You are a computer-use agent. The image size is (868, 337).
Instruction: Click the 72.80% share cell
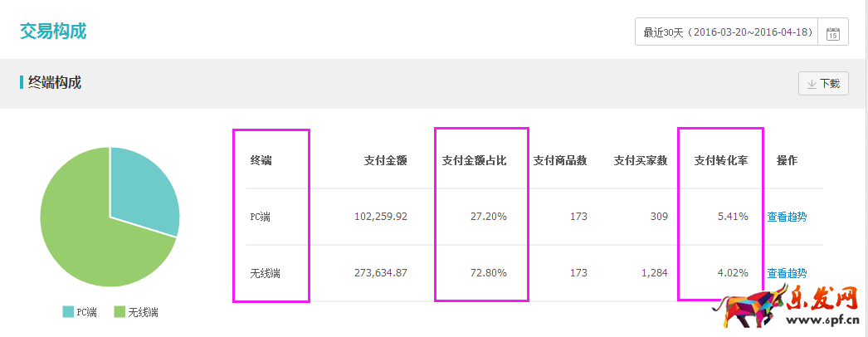click(487, 273)
